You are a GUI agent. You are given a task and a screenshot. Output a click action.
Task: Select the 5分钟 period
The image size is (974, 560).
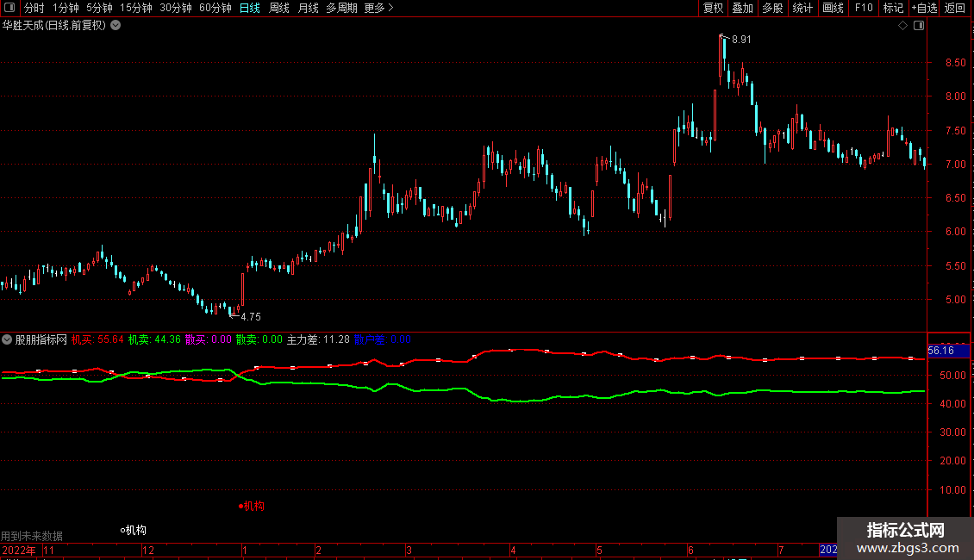click(99, 8)
